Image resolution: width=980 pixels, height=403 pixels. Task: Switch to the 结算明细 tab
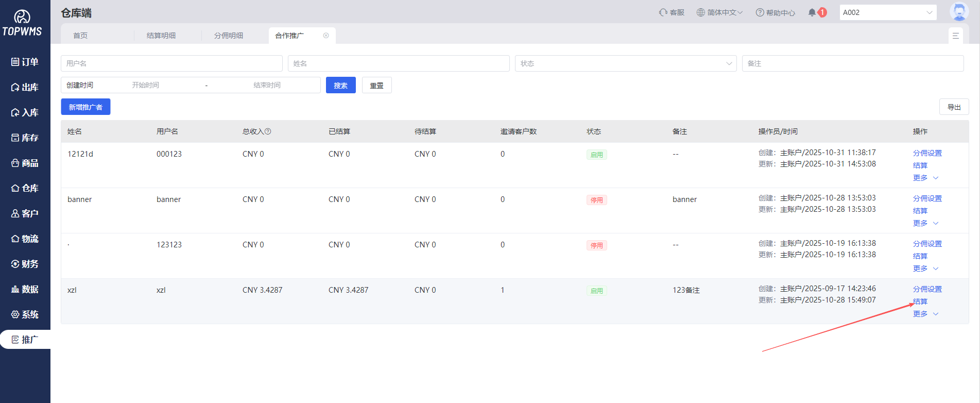(x=161, y=36)
